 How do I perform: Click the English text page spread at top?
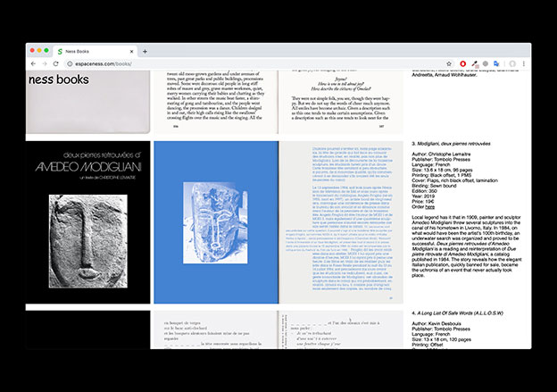(x=278, y=100)
